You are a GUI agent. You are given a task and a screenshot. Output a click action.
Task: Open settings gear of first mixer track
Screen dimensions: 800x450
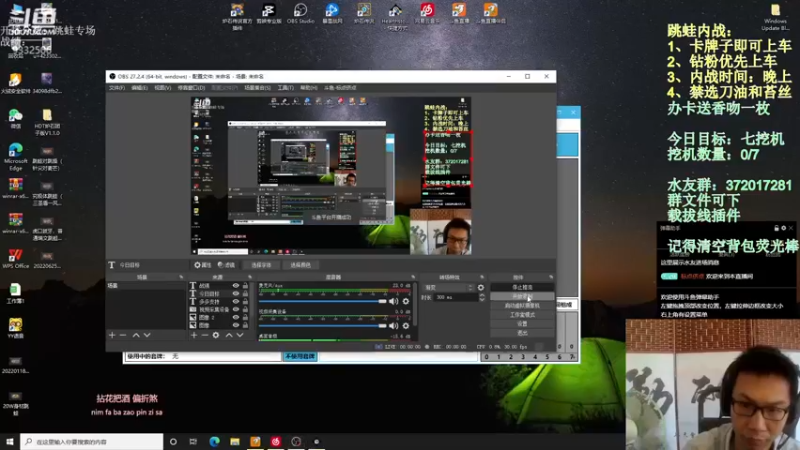406,302
